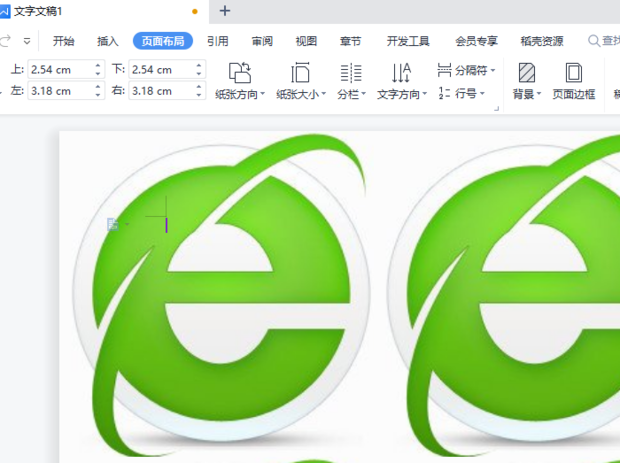Screen dimensions: 620x463
Task: Select the 页面布局 tab
Action: click(163, 41)
